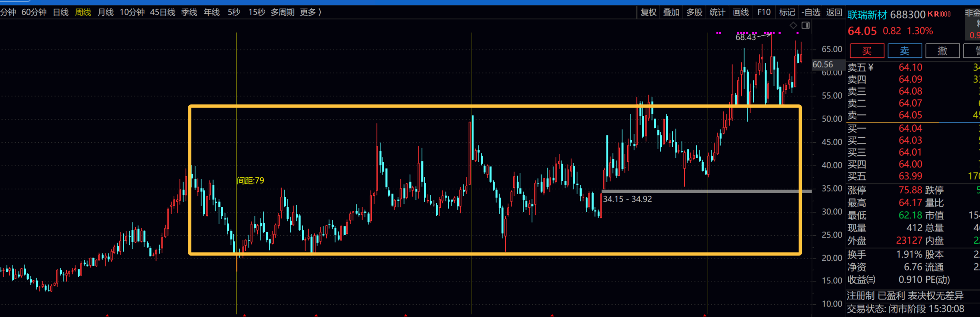Select the 60分钟 period tab

[x=34, y=12]
